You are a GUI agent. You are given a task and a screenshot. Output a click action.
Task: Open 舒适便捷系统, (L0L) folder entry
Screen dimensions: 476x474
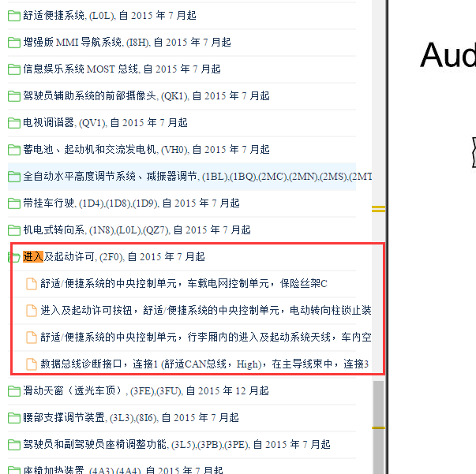tap(110, 16)
